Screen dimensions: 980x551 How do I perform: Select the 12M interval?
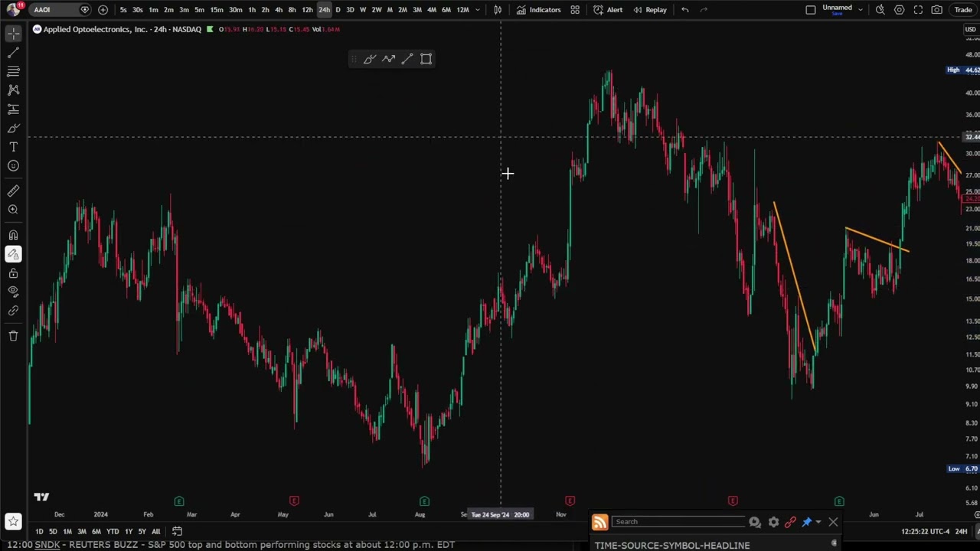click(x=462, y=10)
